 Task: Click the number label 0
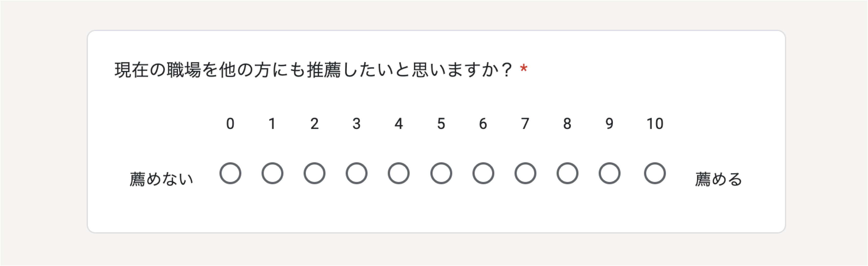pyautogui.click(x=230, y=124)
